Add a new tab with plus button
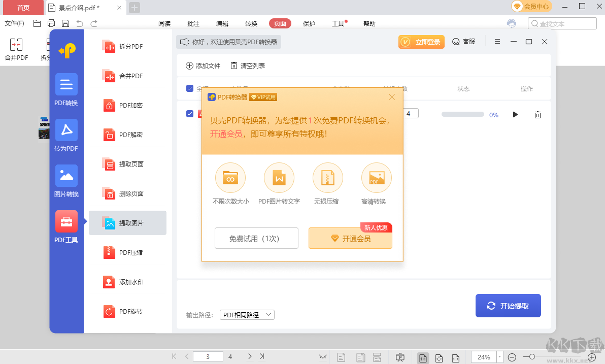 [135, 8]
